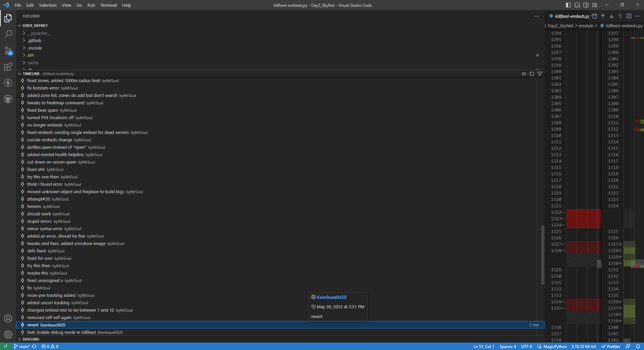Filter the Timeline entries

(540, 74)
